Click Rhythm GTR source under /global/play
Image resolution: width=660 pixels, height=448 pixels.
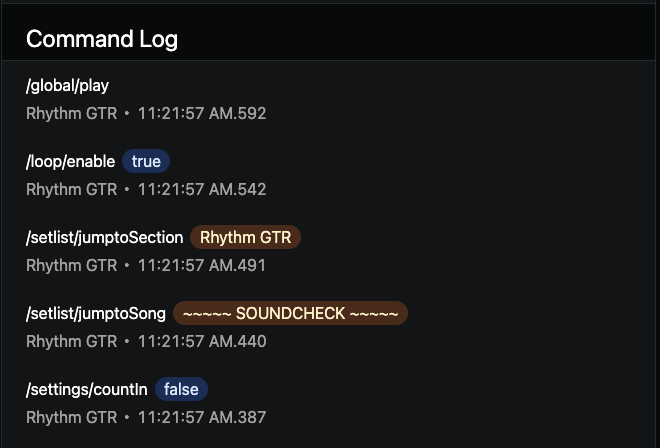[x=72, y=113]
